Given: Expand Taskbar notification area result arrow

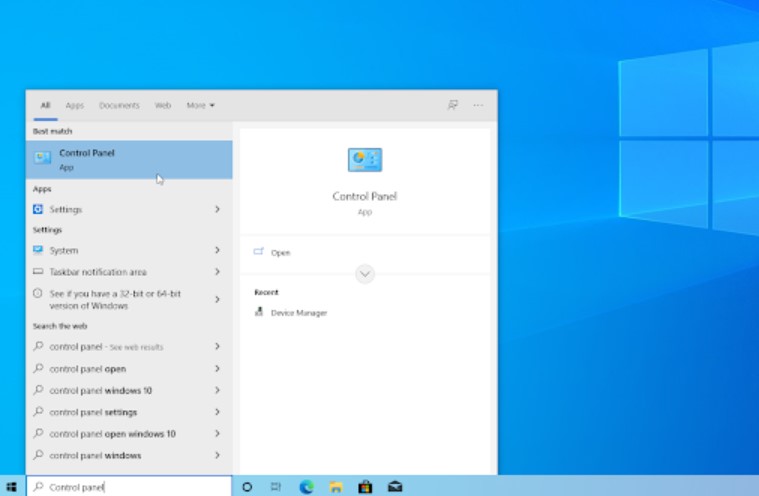Looking at the screenshot, I should pos(217,271).
